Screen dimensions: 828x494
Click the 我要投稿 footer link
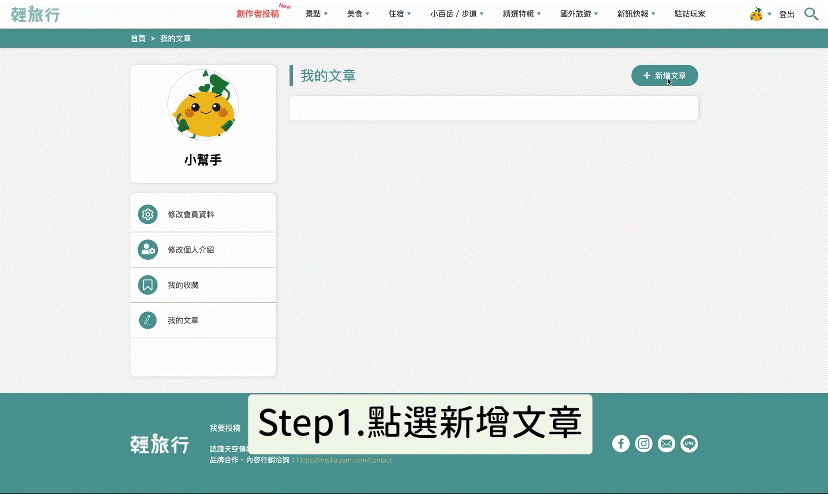[225, 428]
